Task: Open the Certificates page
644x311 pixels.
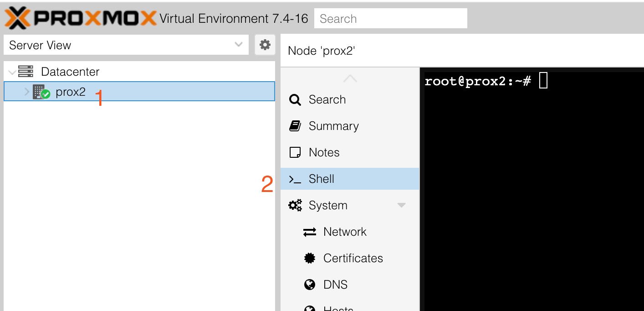Action: pos(350,258)
